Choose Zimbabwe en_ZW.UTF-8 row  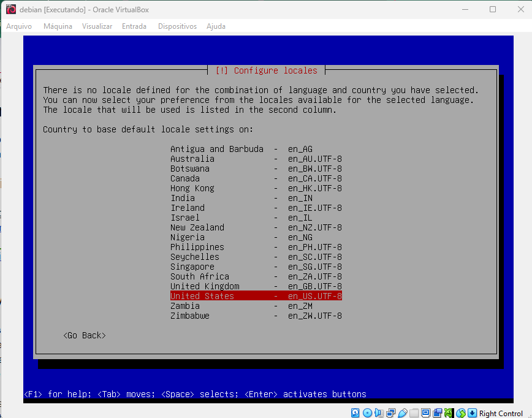click(x=256, y=316)
